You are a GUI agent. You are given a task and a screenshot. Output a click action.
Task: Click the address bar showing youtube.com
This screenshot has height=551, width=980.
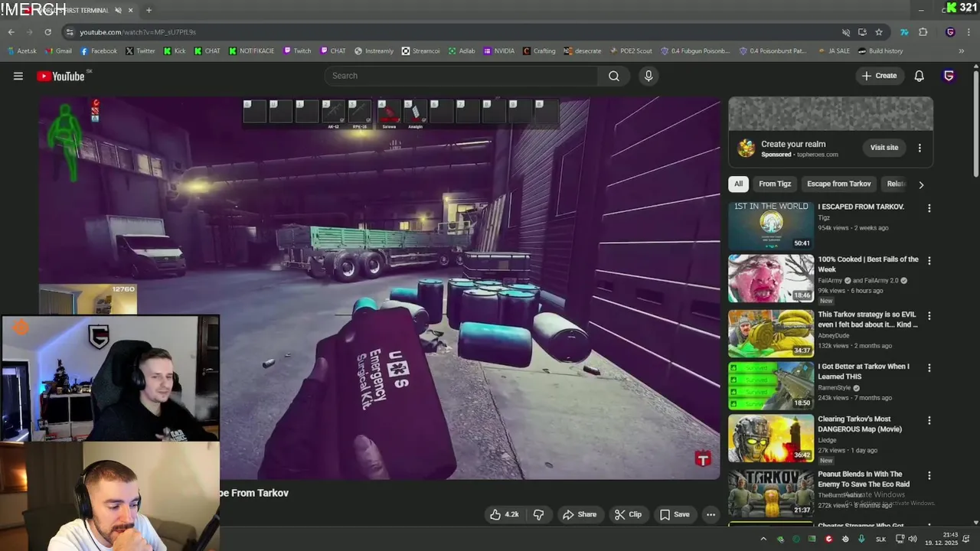452,32
